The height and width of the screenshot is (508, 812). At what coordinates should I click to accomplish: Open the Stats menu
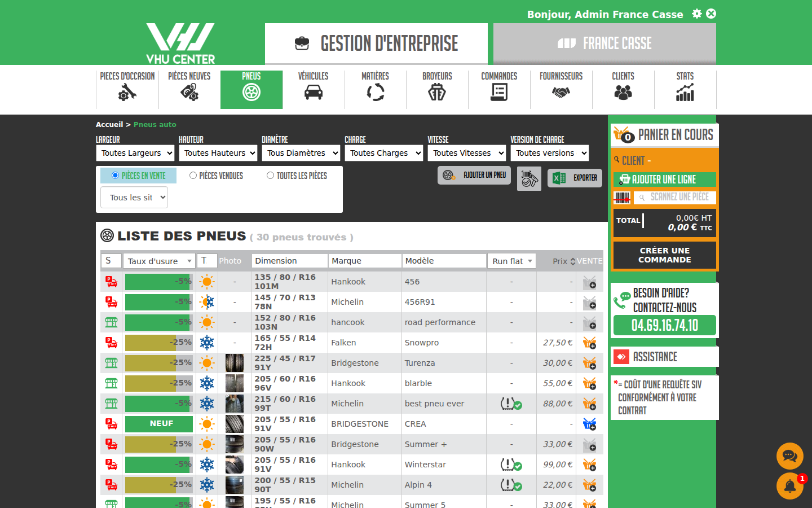point(685,89)
